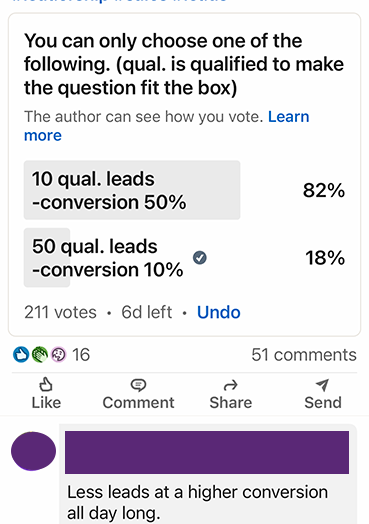Tap the comment about less leads
Viewport: 369px width, 524px height.
197,502
